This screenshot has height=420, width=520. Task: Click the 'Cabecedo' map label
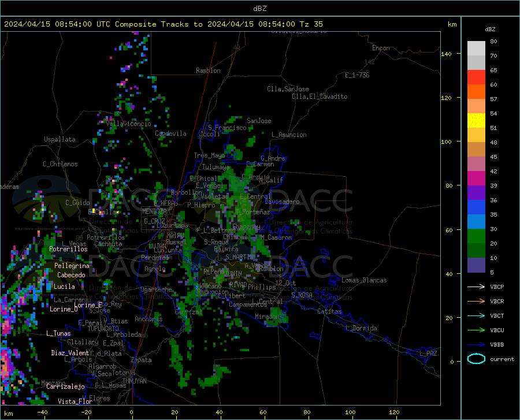click(71, 275)
